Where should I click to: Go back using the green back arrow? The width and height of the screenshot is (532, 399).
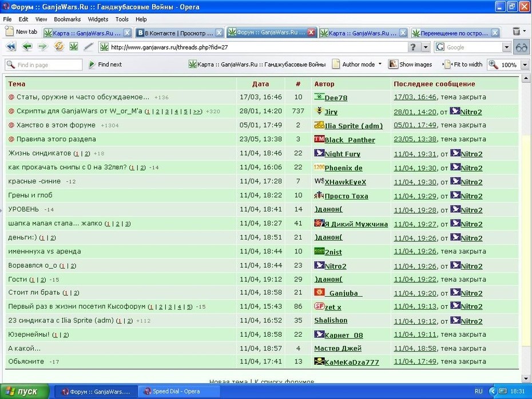(x=27, y=46)
